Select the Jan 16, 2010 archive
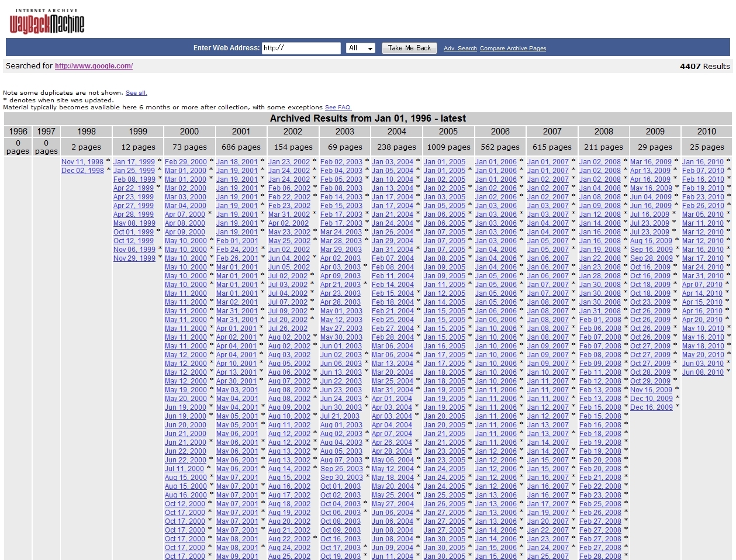This screenshot has width=736, height=560. (x=703, y=162)
